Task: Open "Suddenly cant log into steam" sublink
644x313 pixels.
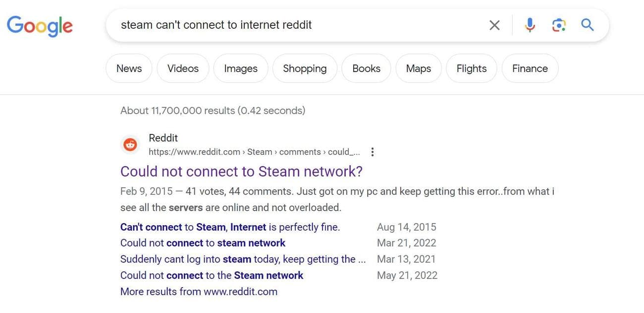Action: 243,259
